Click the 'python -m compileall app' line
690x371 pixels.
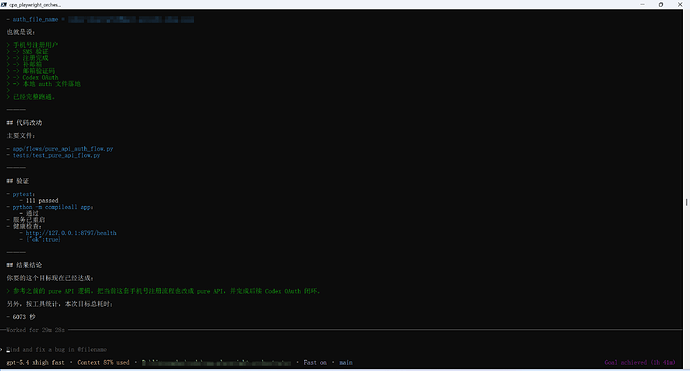click(x=53, y=207)
